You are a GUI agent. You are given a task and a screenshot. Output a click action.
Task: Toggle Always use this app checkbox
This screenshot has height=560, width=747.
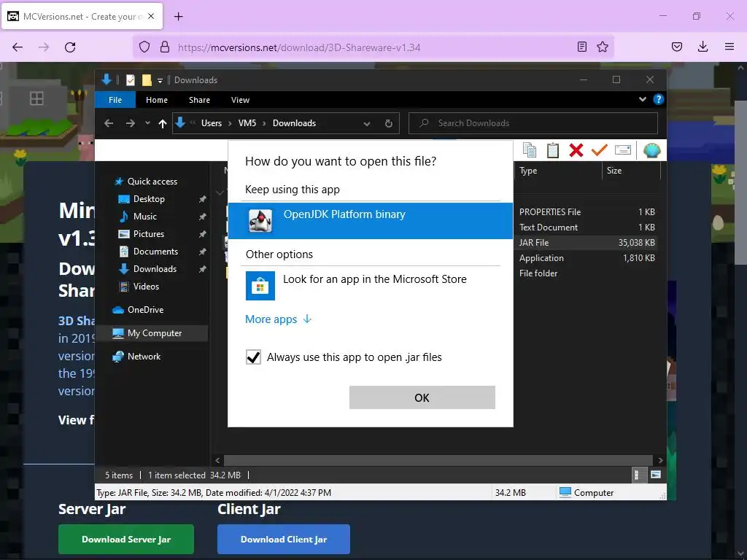click(x=253, y=357)
